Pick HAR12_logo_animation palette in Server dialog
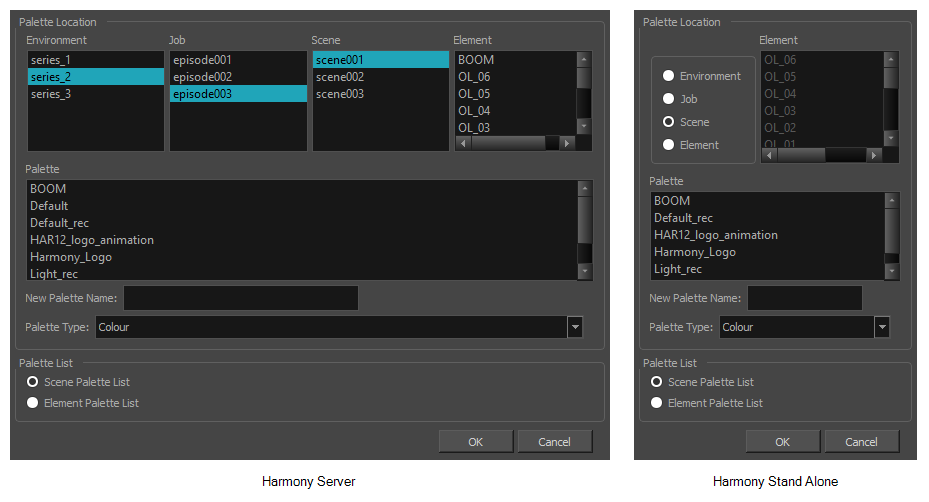The height and width of the screenshot is (502, 929). tap(92, 240)
